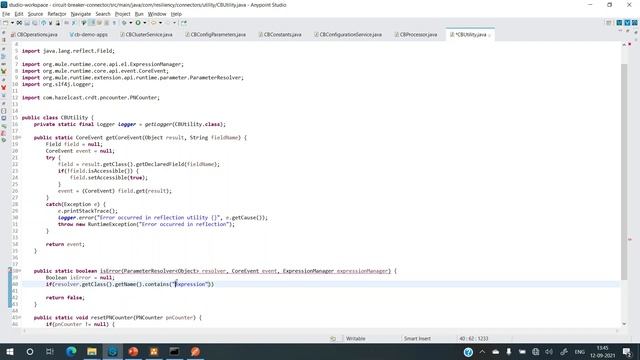
Task: Click the CBUtility class name on line 15
Action: [x=74, y=118]
